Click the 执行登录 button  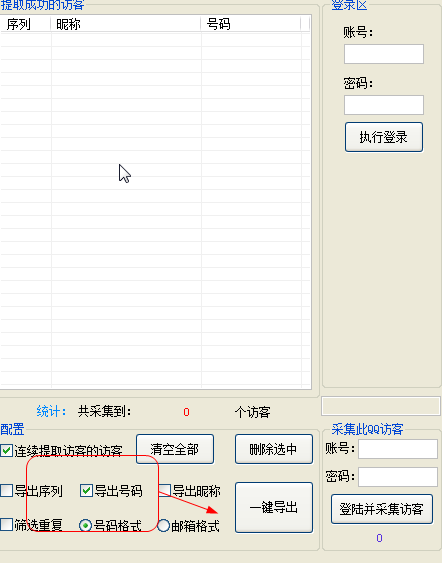click(x=384, y=137)
